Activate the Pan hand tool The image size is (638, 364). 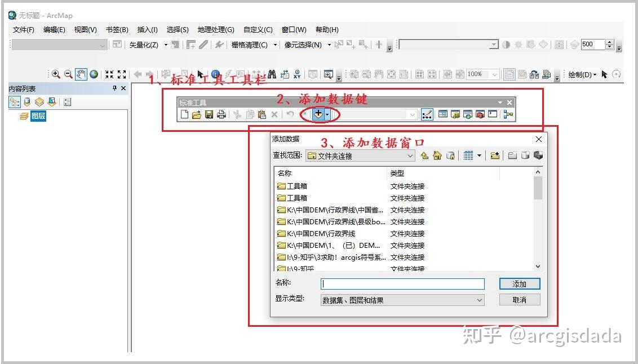pos(81,74)
